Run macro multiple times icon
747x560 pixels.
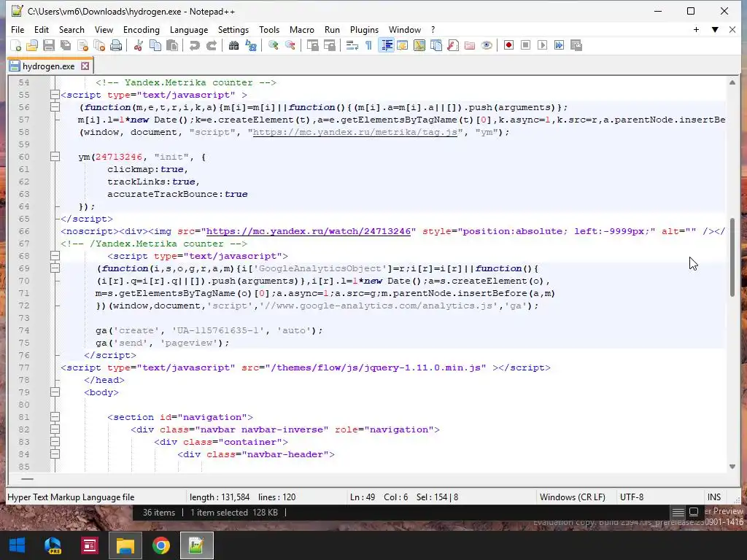(560, 45)
